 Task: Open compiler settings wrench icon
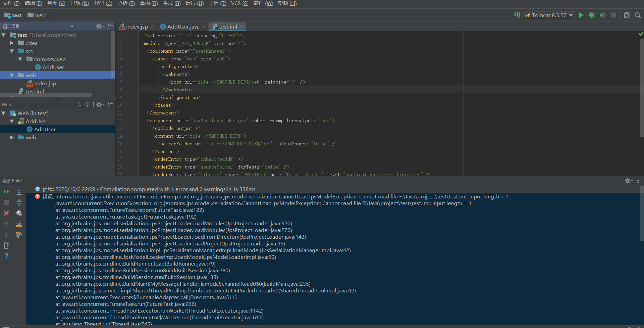pos(19,235)
